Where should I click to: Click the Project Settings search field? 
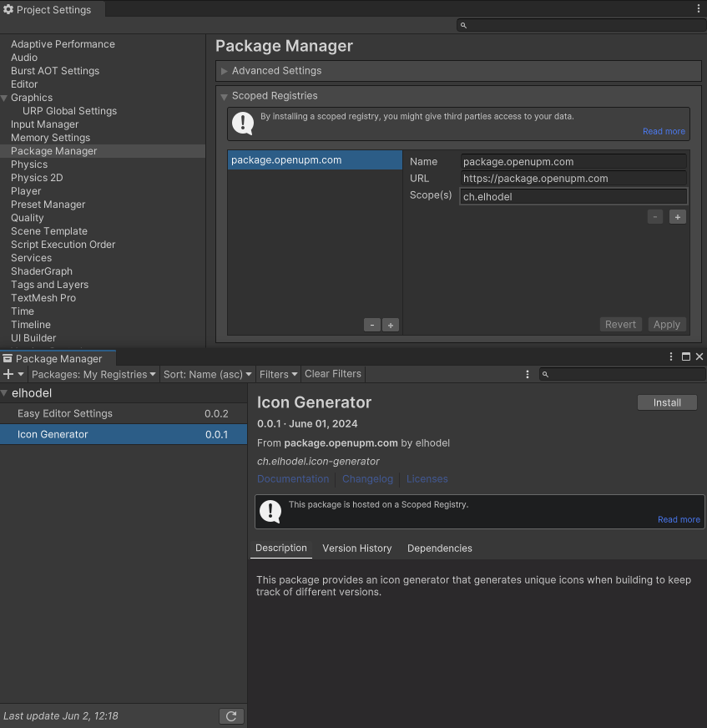pos(581,25)
